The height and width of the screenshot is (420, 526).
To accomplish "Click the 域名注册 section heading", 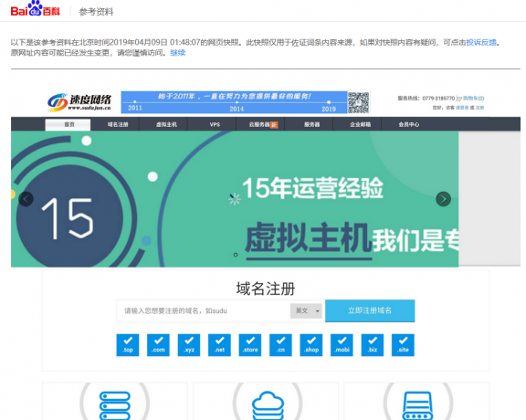I will pos(266,289).
